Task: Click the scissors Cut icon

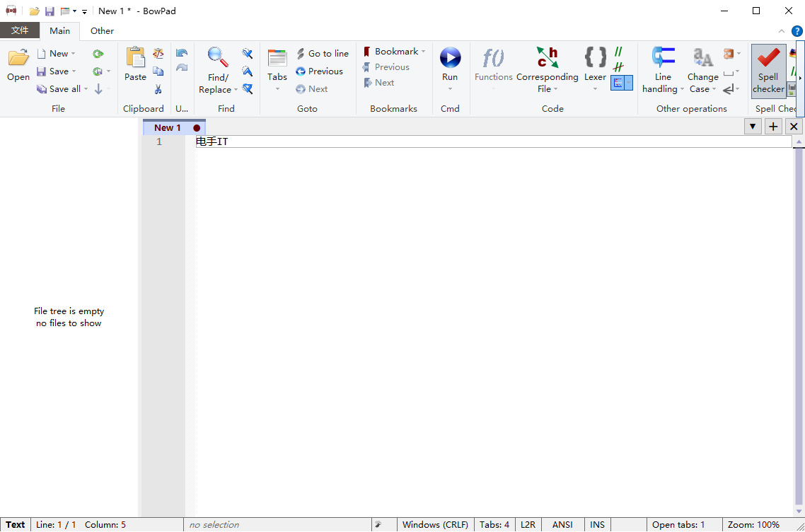Action: 158,89
